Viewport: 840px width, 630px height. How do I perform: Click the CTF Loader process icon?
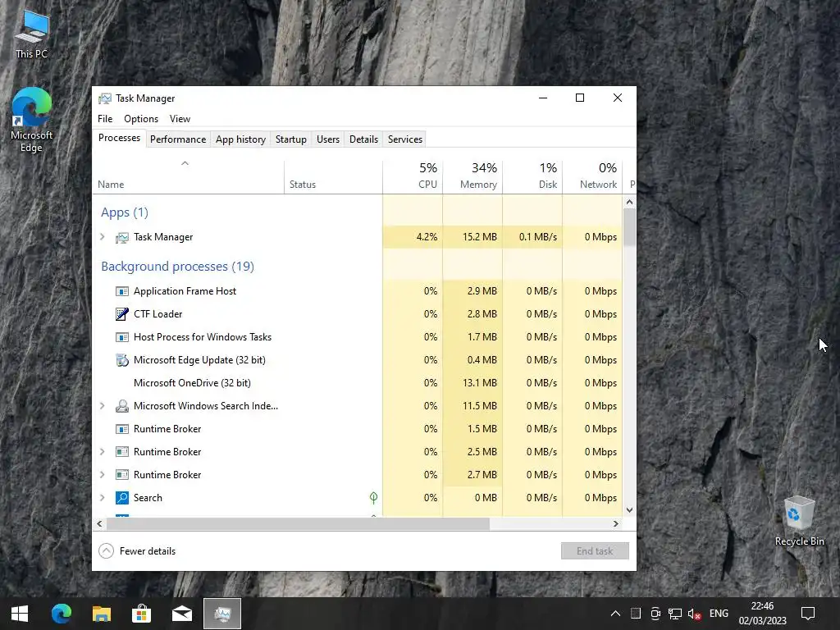(x=122, y=314)
